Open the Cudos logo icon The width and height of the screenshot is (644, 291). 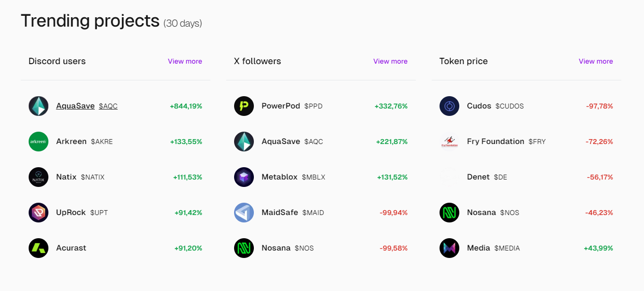[449, 106]
